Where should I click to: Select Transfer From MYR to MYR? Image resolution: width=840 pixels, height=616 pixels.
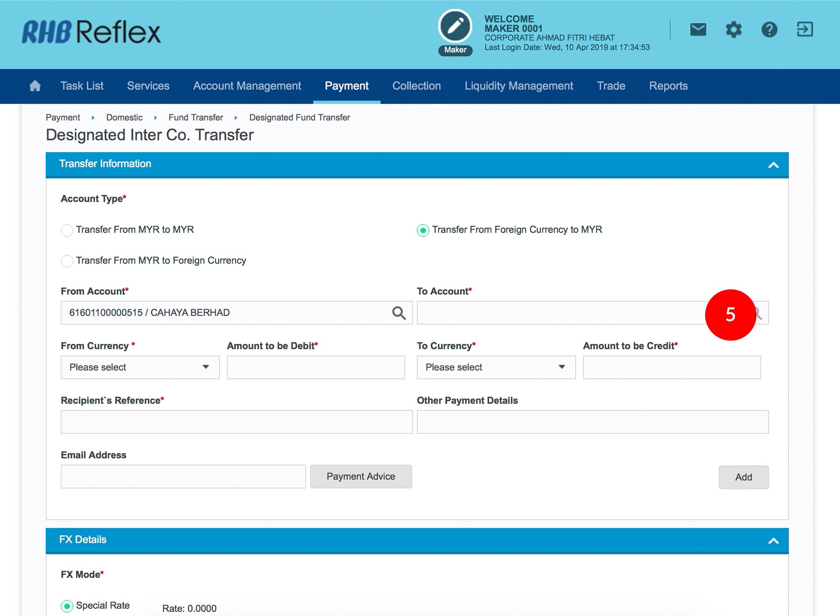(x=67, y=230)
